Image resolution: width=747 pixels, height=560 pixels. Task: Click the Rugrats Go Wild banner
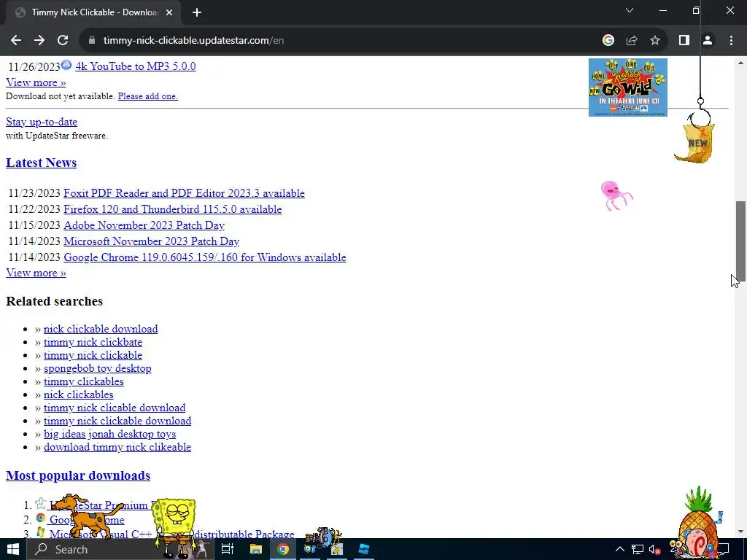(x=628, y=87)
